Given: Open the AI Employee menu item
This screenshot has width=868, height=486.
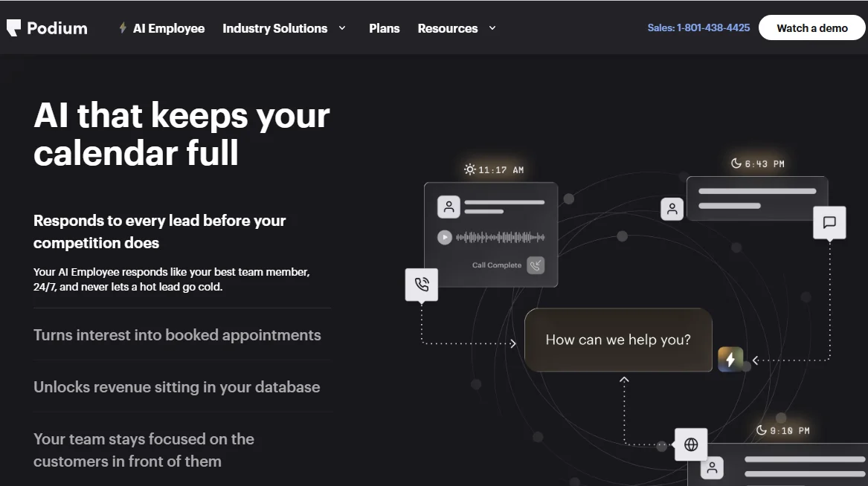Looking at the screenshot, I should [168, 28].
